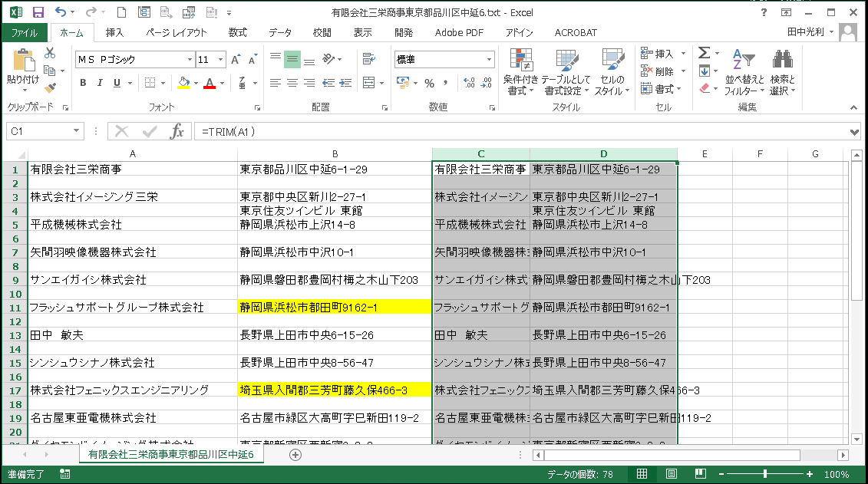Viewport: 868px width, 484px height.
Task: Open the ファイル (File) tab
Action: coord(25,33)
